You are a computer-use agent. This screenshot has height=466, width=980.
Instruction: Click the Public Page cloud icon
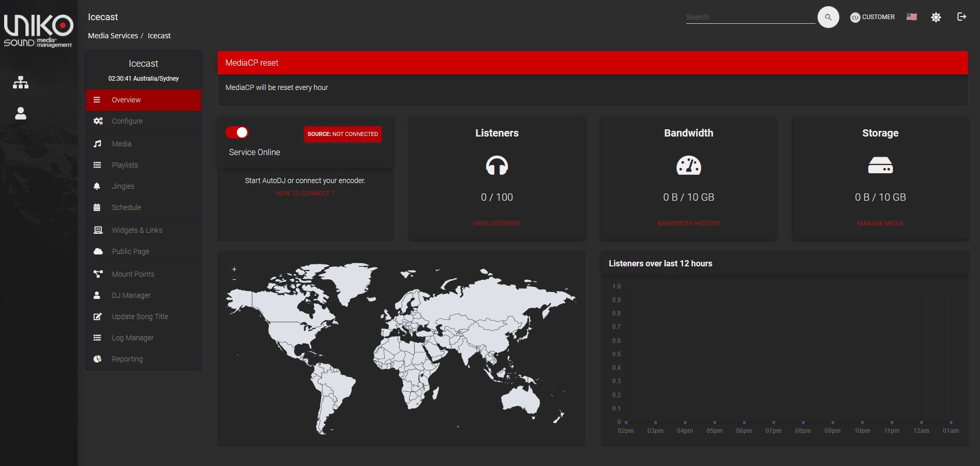coord(98,251)
